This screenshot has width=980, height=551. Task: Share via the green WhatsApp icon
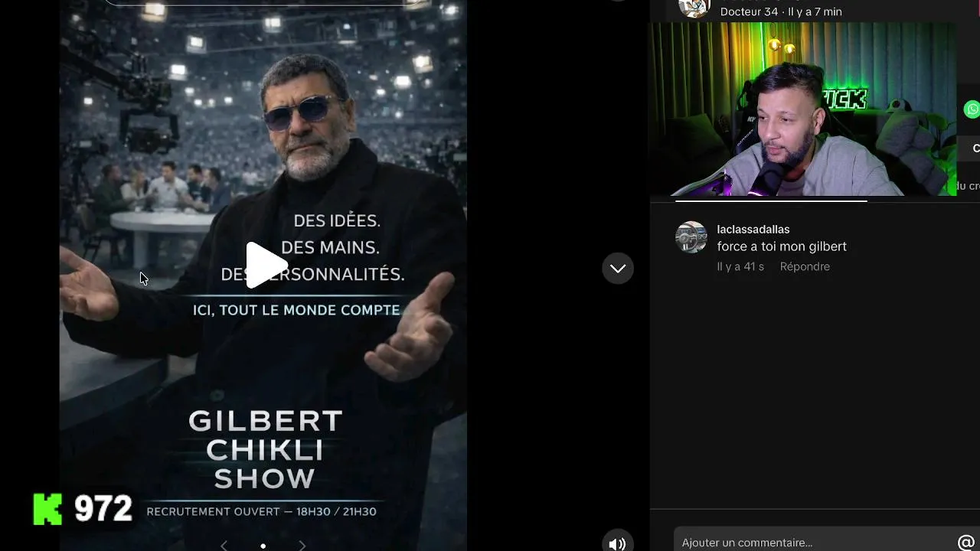click(x=972, y=109)
